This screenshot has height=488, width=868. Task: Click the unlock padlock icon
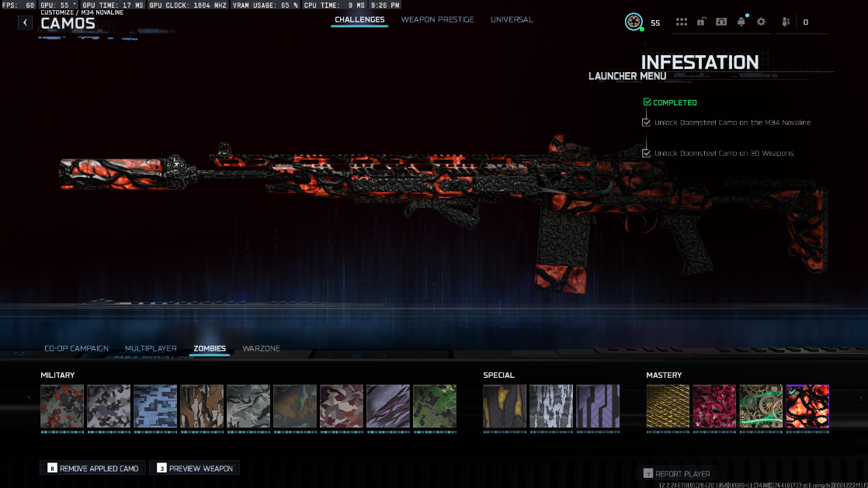tap(701, 22)
